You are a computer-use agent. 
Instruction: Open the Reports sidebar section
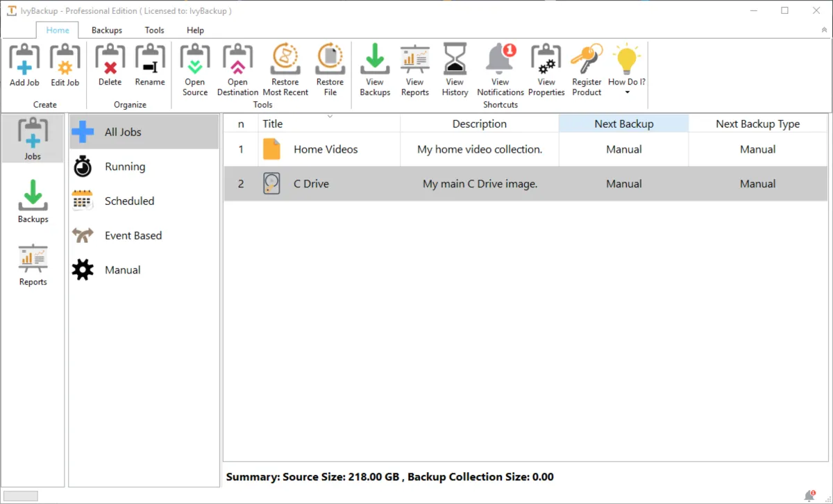coord(33,265)
